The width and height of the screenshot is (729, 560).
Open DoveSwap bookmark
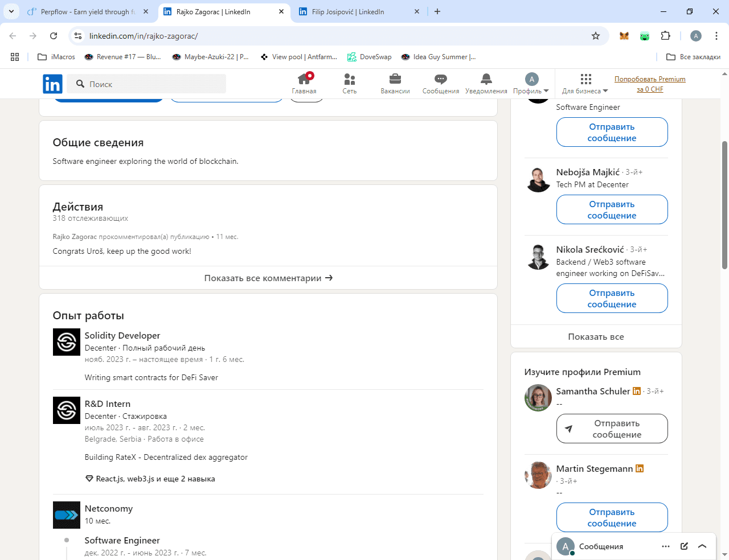tap(370, 57)
